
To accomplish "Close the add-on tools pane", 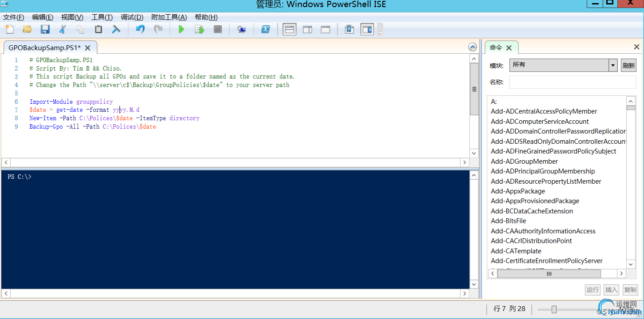I will tap(636, 47).
